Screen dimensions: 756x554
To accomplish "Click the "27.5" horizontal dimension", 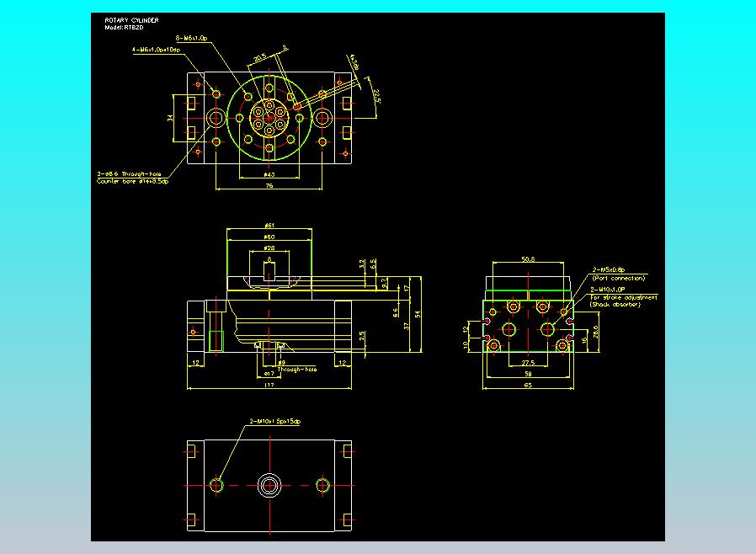I will [528, 363].
